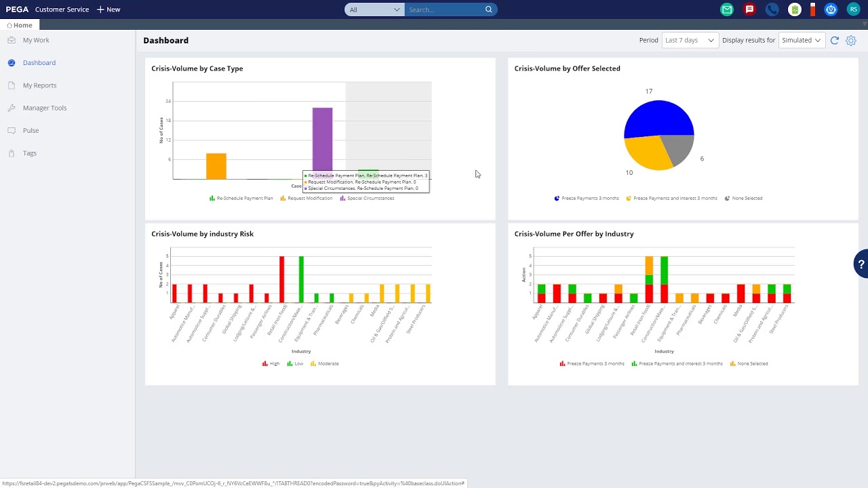Click pie label value 17
This screenshot has width=868, height=488.
(649, 91)
